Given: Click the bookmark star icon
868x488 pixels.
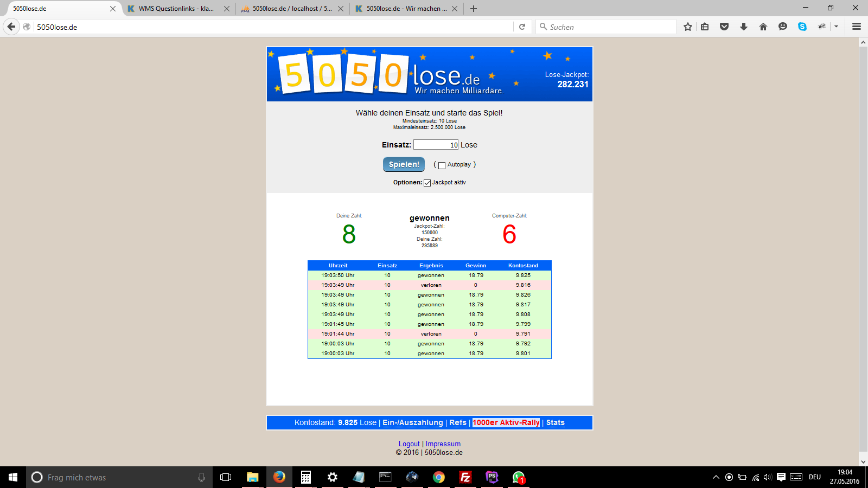Looking at the screenshot, I should (x=688, y=27).
